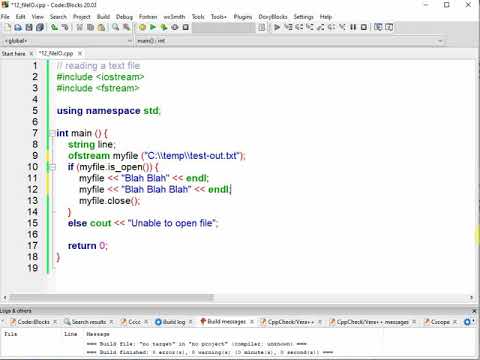This screenshot has width=480, height=360.
Task: Switch to the CppCheck/Vera++ tab
Action: point(291,322)
